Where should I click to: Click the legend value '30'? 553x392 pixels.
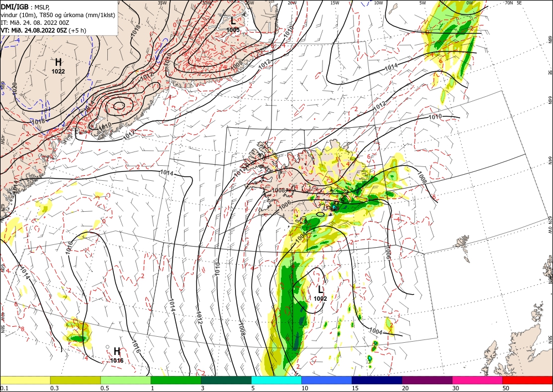coord(456,388)
